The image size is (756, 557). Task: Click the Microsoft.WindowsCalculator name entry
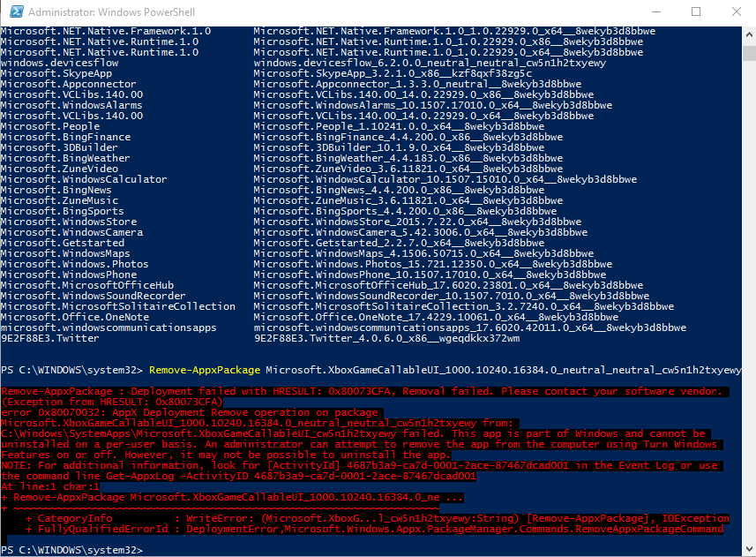[x=84, y=179]
